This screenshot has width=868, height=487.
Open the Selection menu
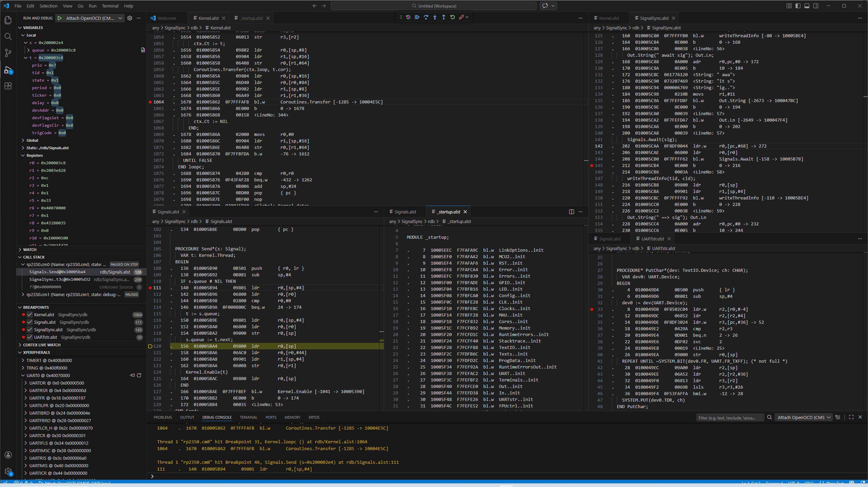(48, 6)
